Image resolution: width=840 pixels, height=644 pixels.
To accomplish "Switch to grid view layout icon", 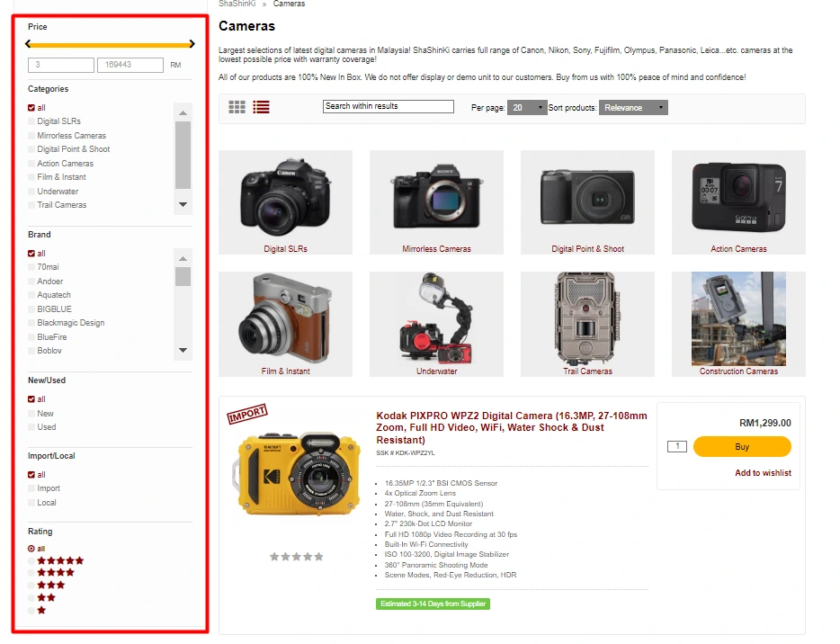I will 237,107.
